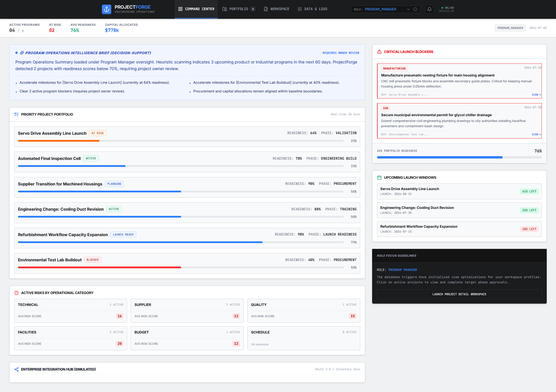This screenshot has height=392, width=556.
Task: Open the Portfolio tab
Action: tap(239, 9)
